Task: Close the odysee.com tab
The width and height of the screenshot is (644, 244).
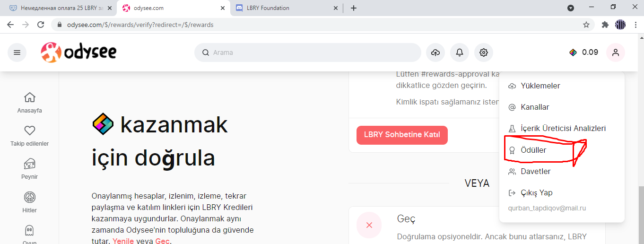Action: click(223, 8)
